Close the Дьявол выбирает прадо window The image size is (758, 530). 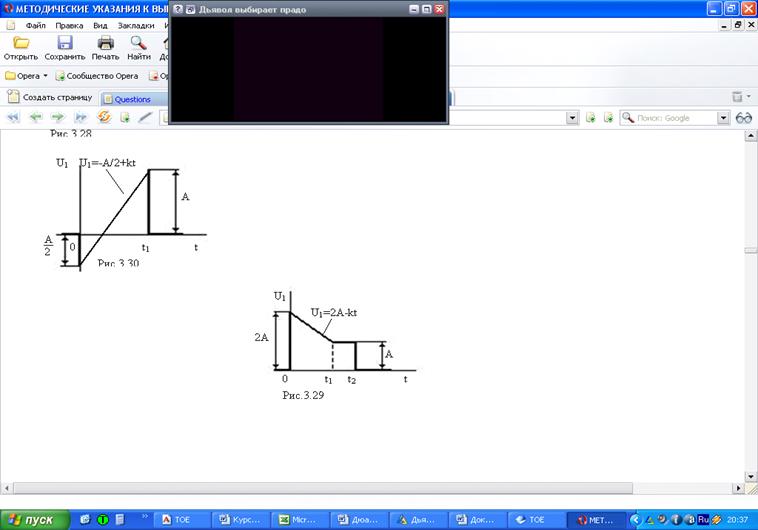(439, 9)
